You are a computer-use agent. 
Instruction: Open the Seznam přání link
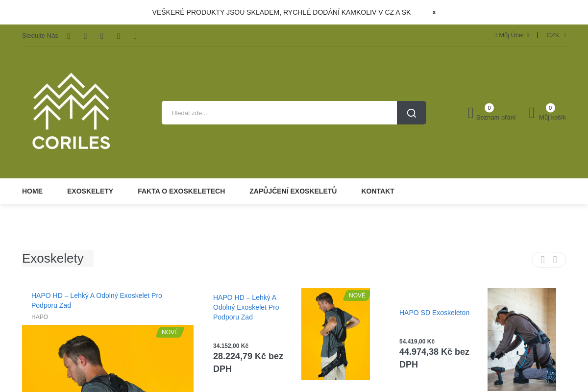pos(496,118)
